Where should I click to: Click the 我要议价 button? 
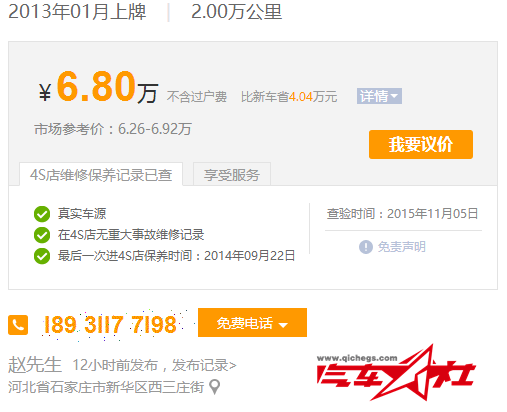pos(421,144)
